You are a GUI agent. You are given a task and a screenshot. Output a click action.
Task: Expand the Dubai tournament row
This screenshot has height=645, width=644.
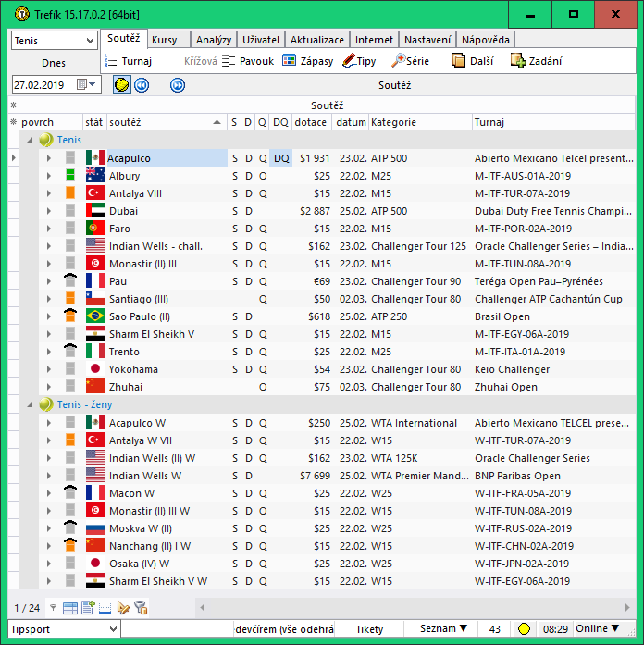(x=48, y=211)
